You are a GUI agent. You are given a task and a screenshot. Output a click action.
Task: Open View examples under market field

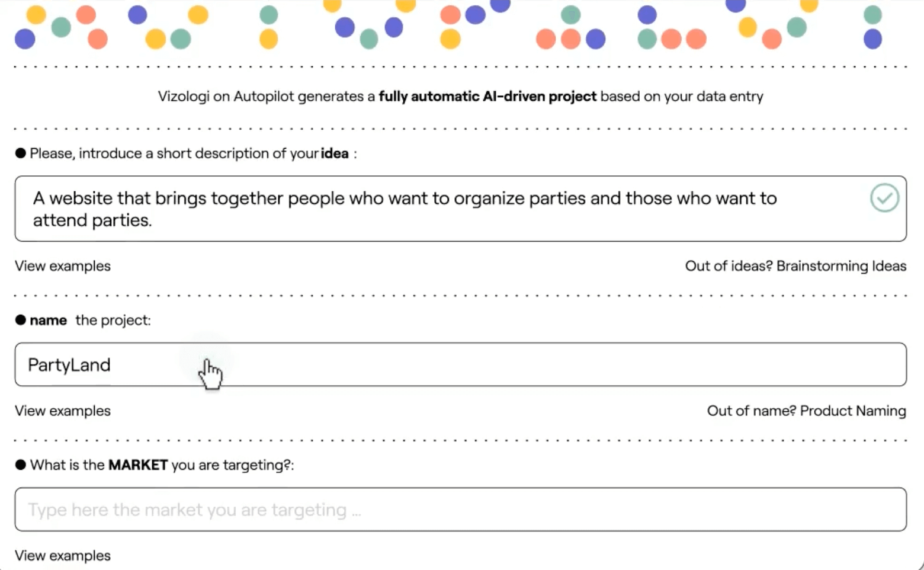coord(63,556)
